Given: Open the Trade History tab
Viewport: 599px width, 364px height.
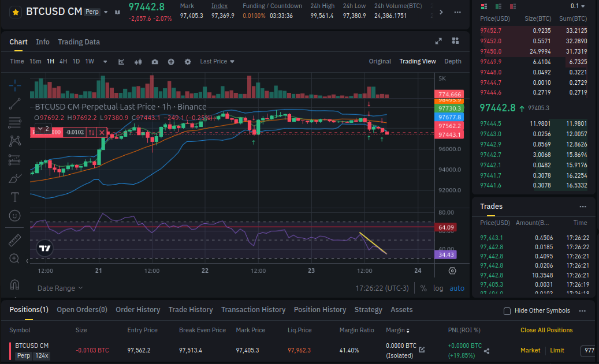Looking at the screenshot, I should pyautogui.click(x=191, y=310).
